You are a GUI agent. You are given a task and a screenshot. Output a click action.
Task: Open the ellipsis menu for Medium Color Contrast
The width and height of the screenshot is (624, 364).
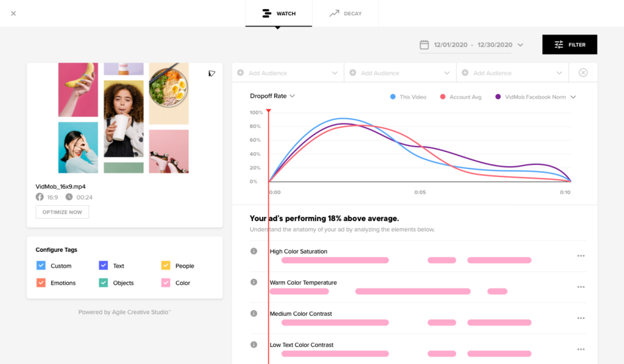pos(580,318)
